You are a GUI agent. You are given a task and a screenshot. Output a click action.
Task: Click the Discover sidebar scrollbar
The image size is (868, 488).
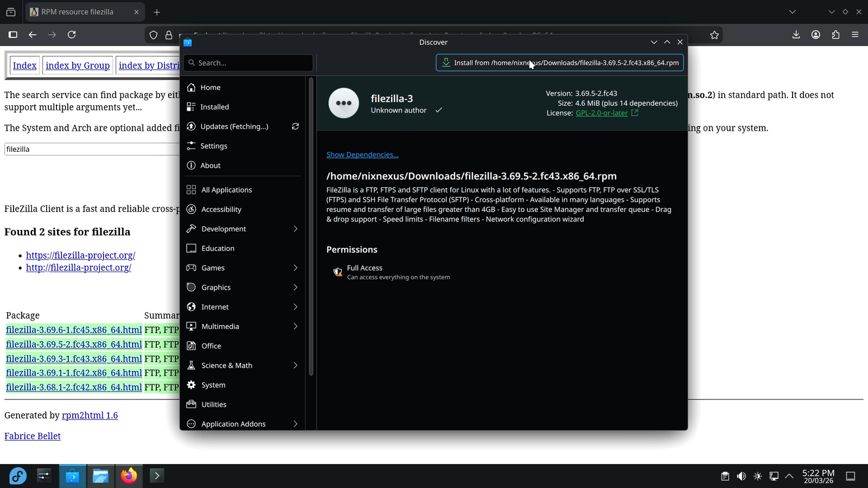[311, 227]
